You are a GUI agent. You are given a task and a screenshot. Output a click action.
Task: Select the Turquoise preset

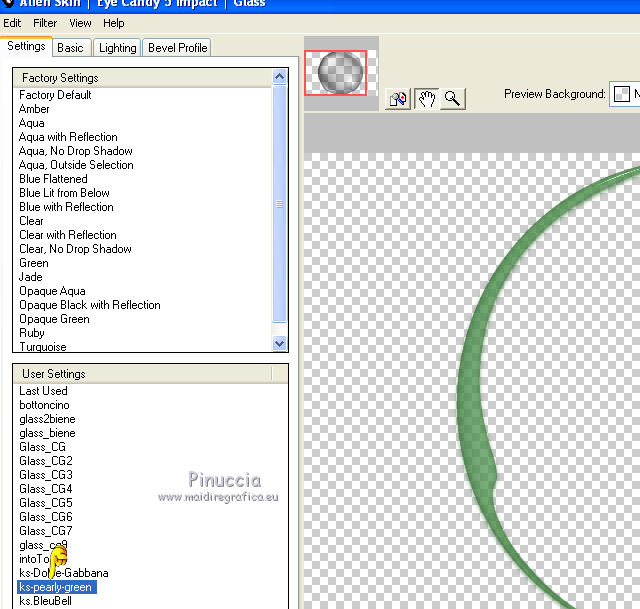[x=42, y=347]
